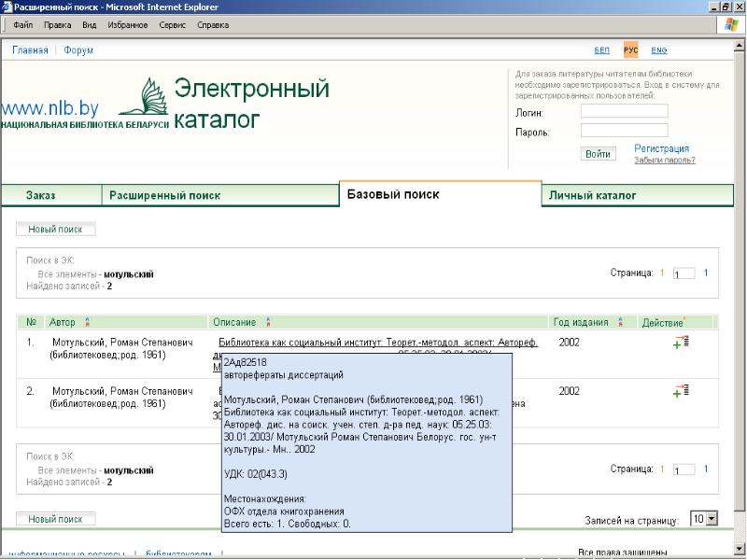
Task: Open the Сервис menu
Action: pyautogui.click(x=172, y=25)
